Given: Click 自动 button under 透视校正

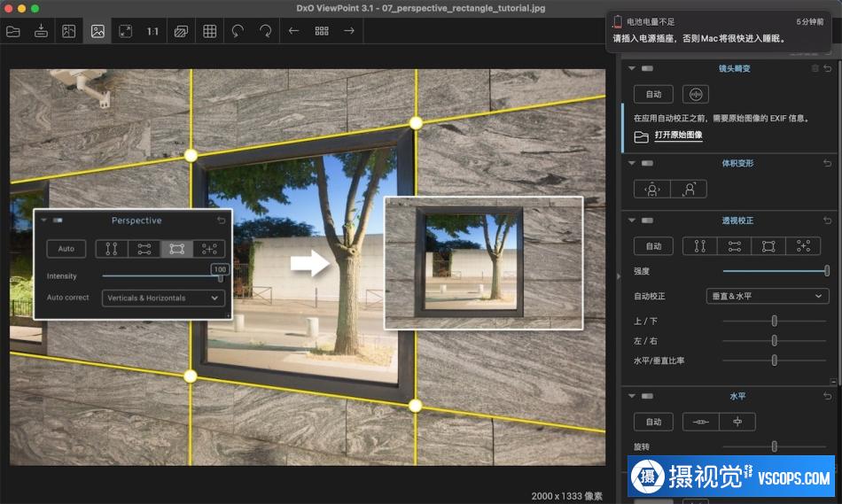Looking at the screenshot, I should [653, 246].
